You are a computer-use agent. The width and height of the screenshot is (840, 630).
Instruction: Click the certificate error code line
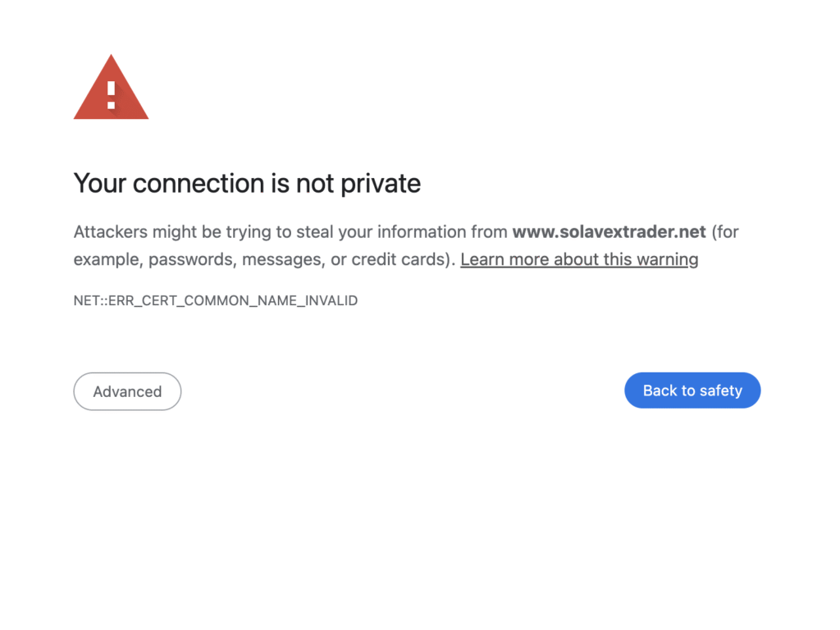coord(216,300)
